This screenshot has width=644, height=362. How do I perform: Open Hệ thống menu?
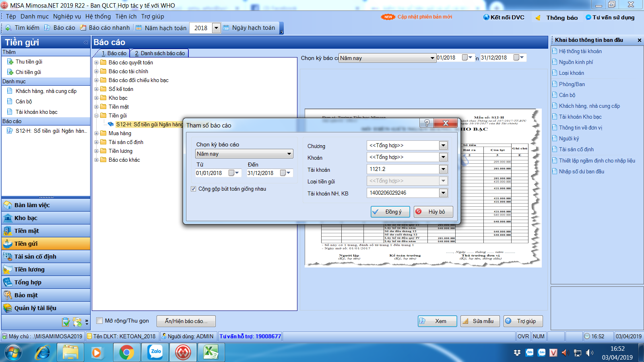click(98, 16)
